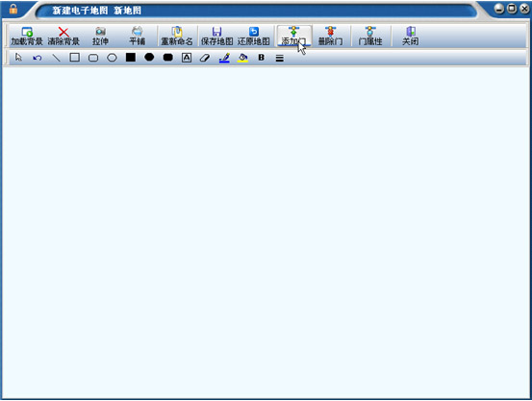The image size is (532, 401).
Task: Click the 删除门 delete door button
Action: pyautogui.click(x=330, y=37)
